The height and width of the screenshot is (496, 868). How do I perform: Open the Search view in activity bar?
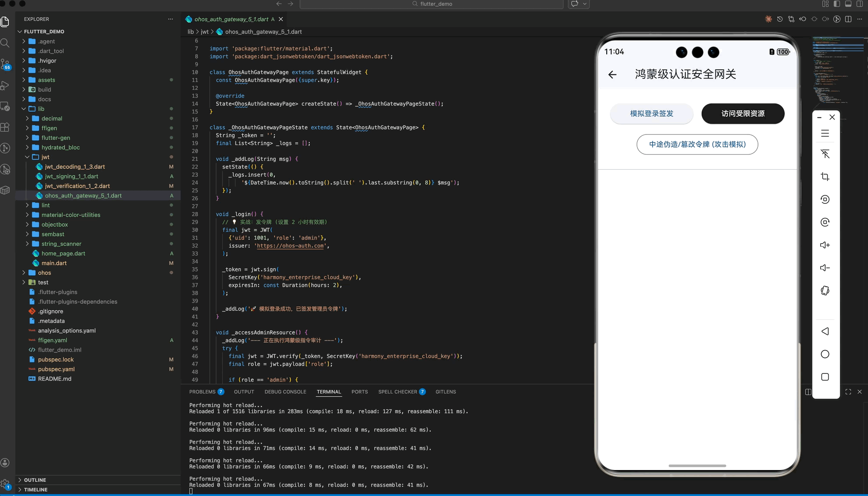tap(5, 43)
